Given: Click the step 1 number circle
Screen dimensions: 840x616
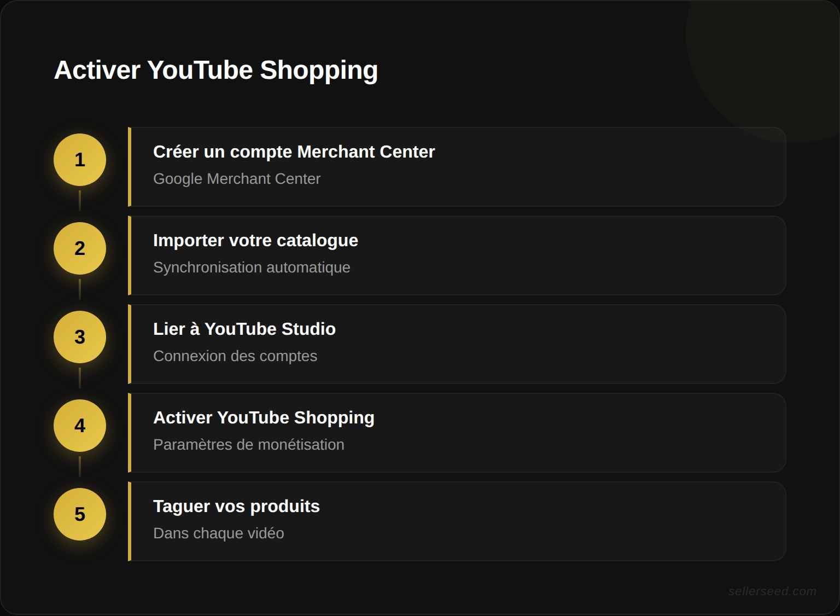Looking at the screenshot, I should pyautogui.click(x=80, y=160).
